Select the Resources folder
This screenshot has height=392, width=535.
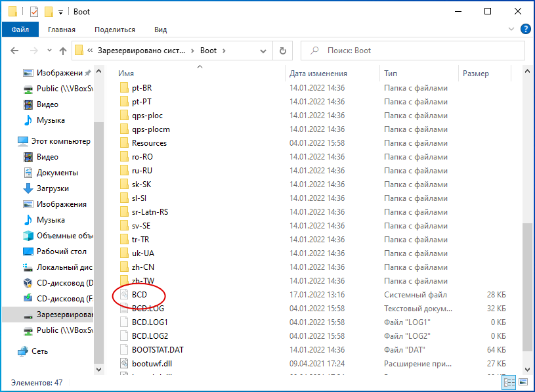coord(149,143)
